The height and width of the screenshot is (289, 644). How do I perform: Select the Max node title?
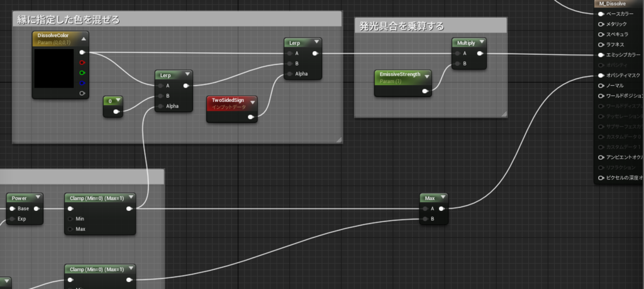(430, 198)
